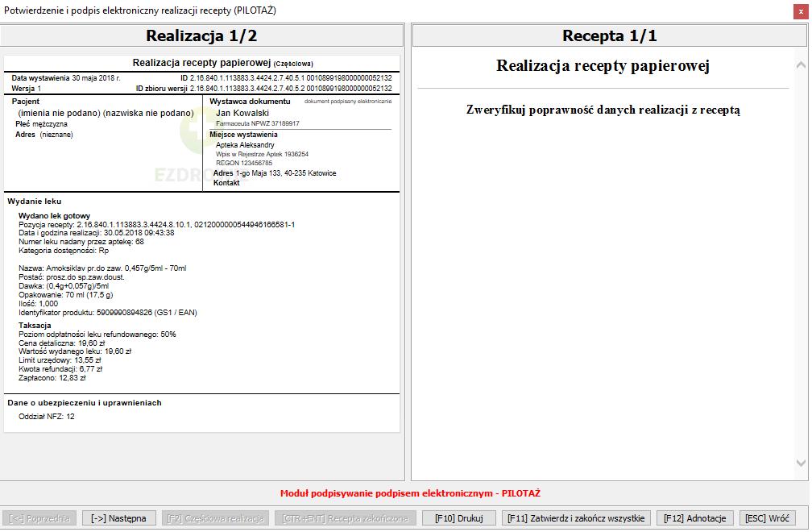Screen dimensions: 812x532
Task: Click 'Data i godzina realizacji: 30.05.2018 09:43:38'
Action: [97, 233]
